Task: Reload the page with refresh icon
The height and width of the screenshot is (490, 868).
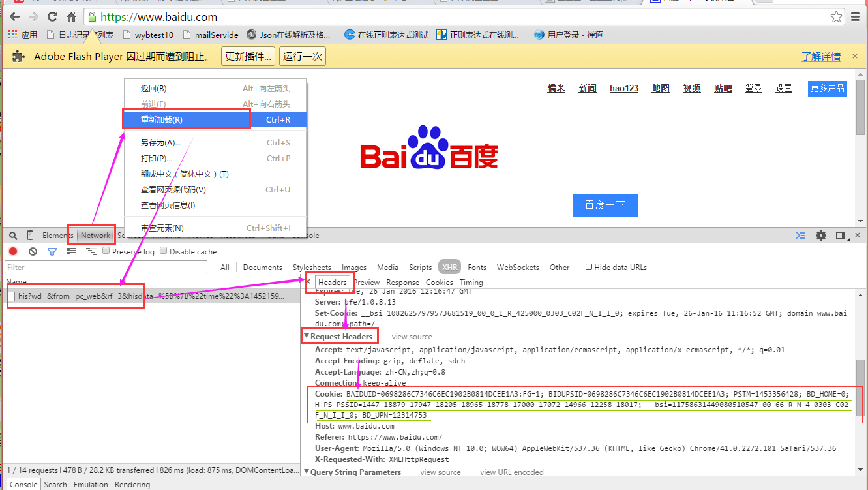Action: pyautogui.click(x=52, y=16)
